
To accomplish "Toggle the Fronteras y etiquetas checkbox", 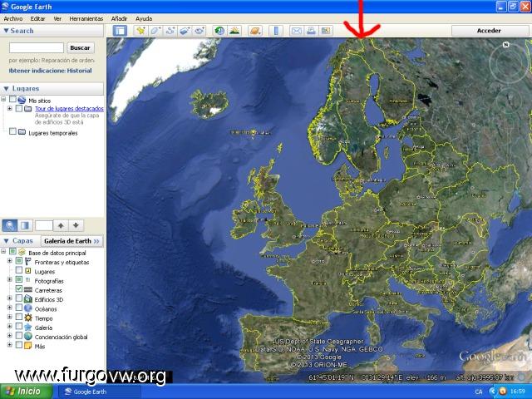I will [19, 261].
